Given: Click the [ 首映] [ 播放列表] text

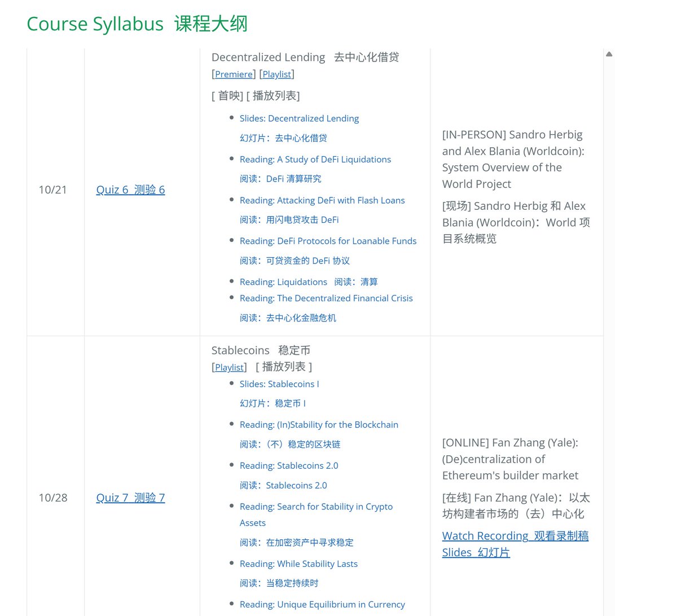Looking at the screenshot, I should (x=256, y=96).
